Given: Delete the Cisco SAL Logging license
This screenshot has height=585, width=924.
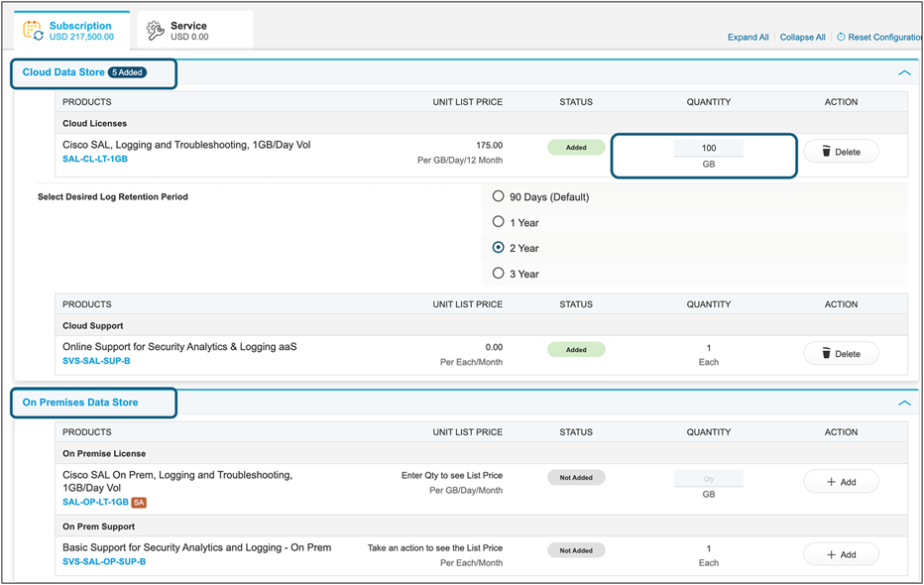Looking at the screenshot, I should click(841, 152).
